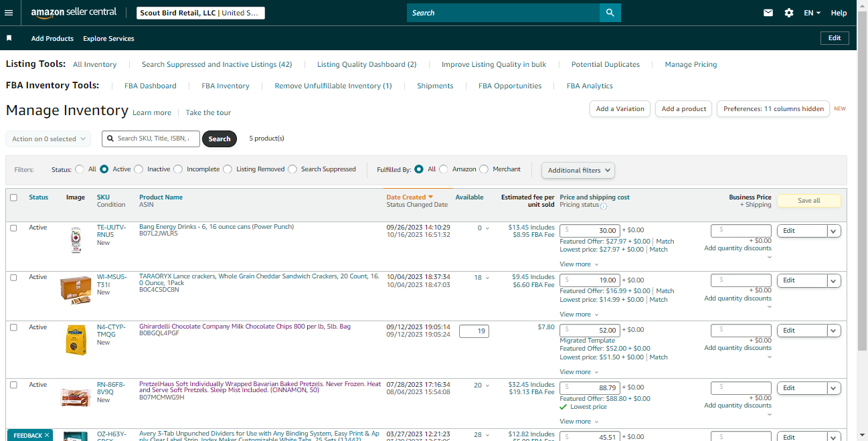Open Edit dropdown arrow for PretzelHaus row
Image resolution: width=868 pixels, height=441 pixels.
[x=834, y=388]
